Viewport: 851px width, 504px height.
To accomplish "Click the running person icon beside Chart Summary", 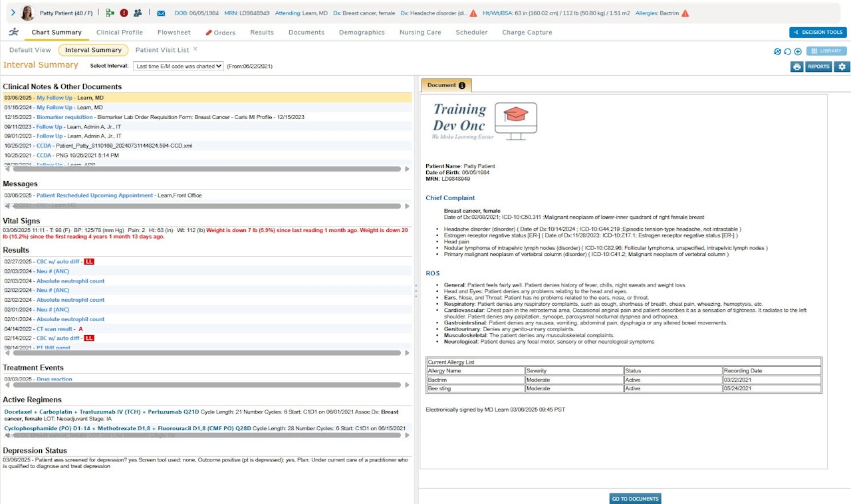I will (14, 32).
